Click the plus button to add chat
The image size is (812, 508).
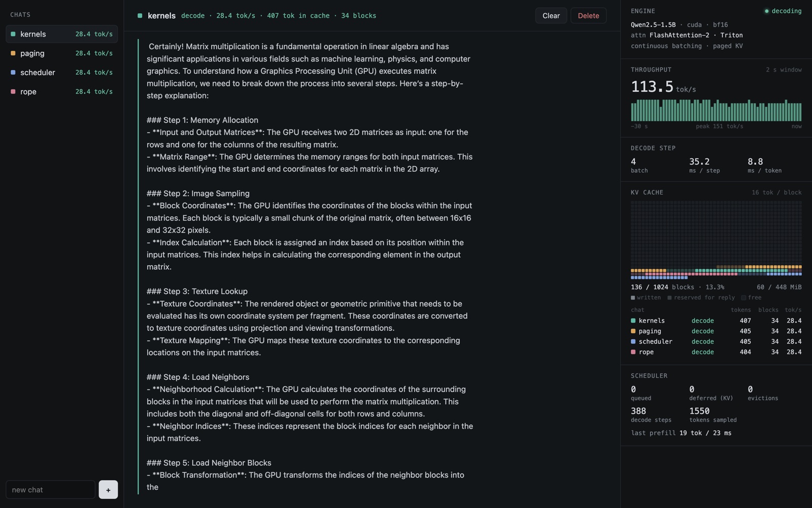click(x=108, y=490)
